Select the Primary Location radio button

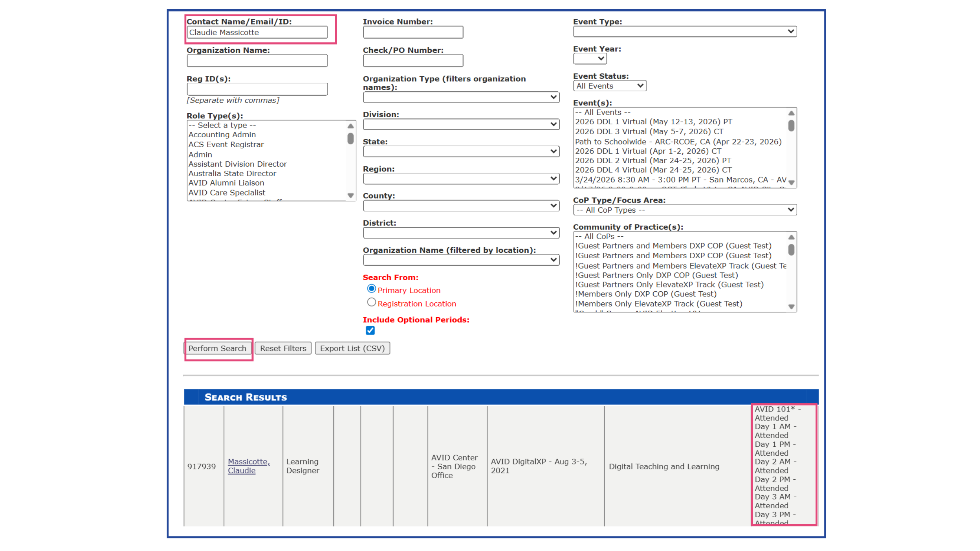coord(371,289)
